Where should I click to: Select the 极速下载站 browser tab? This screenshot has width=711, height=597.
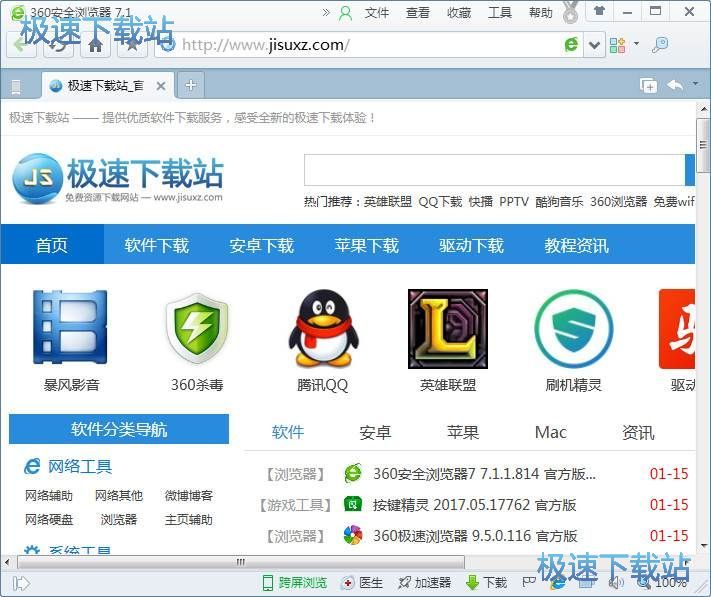click(107, 85)
